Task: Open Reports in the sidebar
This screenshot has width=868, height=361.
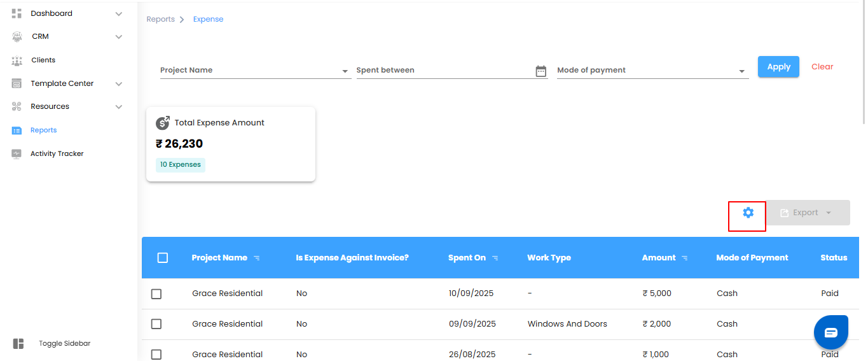Action: point(43,130)
